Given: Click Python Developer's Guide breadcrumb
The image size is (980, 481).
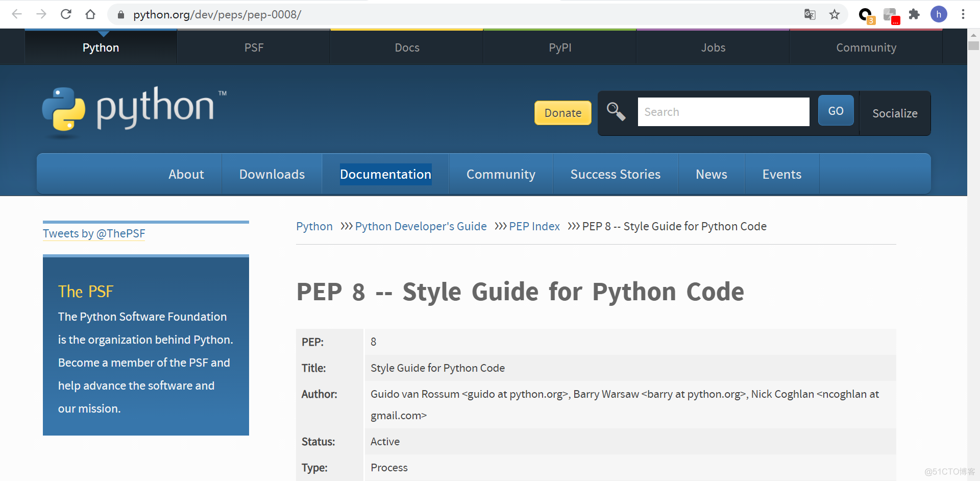Looking at the screenshot, I should coord(421,226).
